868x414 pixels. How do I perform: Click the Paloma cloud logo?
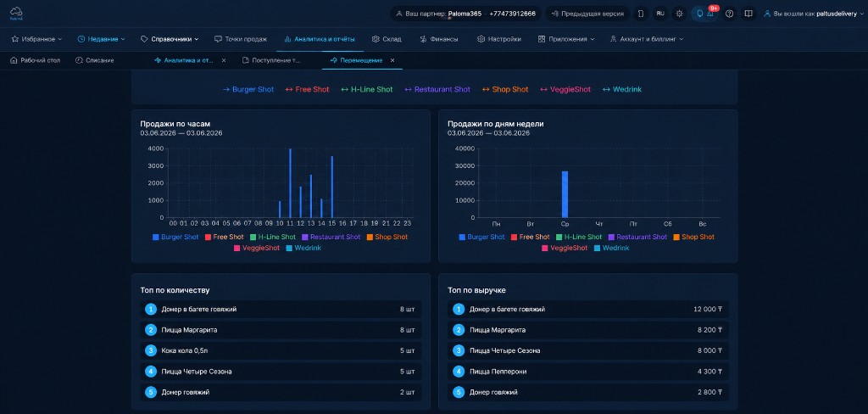15,13
